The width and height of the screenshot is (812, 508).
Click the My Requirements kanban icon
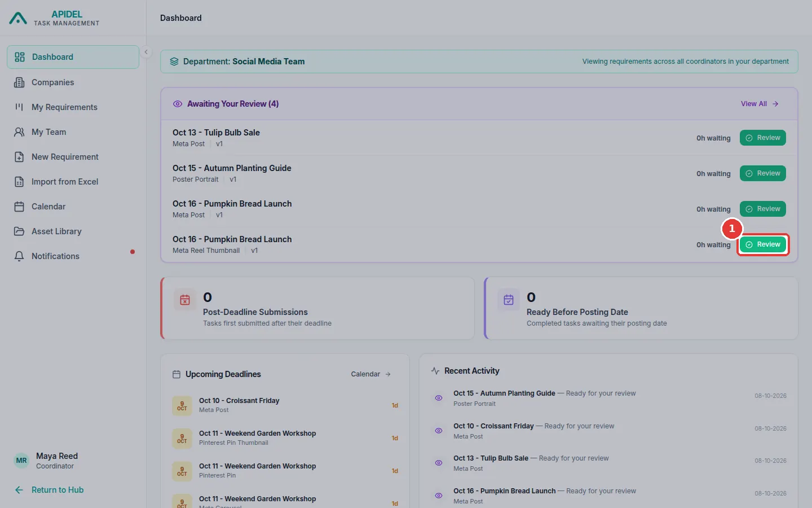tap(19, 107)
